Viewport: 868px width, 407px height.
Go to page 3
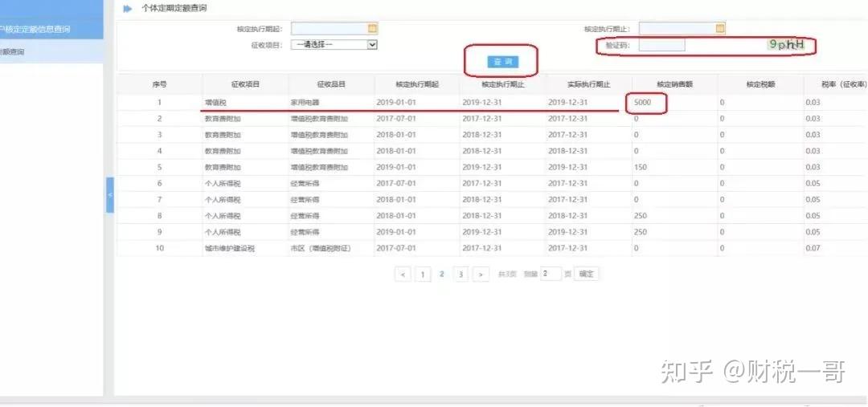[461, 275]
